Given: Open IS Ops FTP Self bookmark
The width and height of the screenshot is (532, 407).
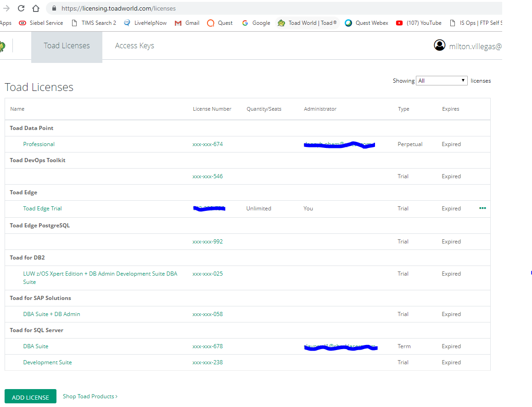Looking at the screenshot, I should [476, 23].
